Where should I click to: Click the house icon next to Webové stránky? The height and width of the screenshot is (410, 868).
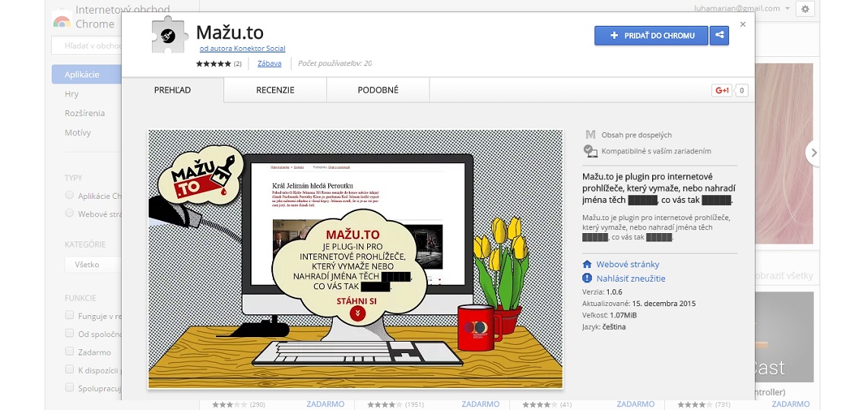(x=587, y=264)
